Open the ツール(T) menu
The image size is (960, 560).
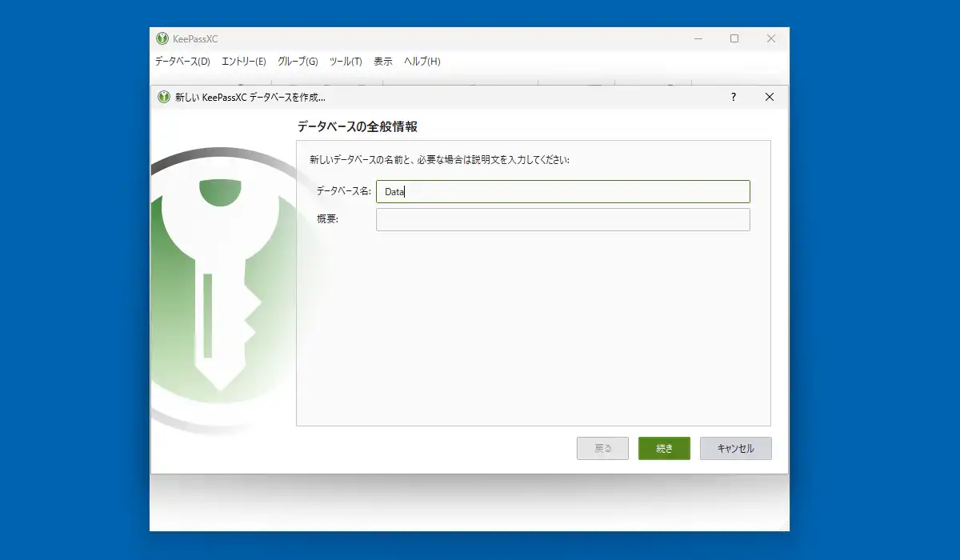[346, 62]
